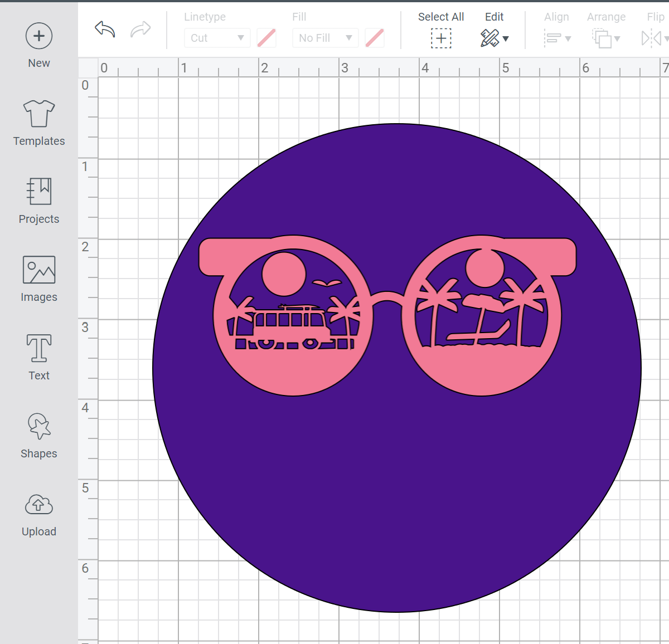
Task: Open the Align options
Action: click(x=557, y=38)
